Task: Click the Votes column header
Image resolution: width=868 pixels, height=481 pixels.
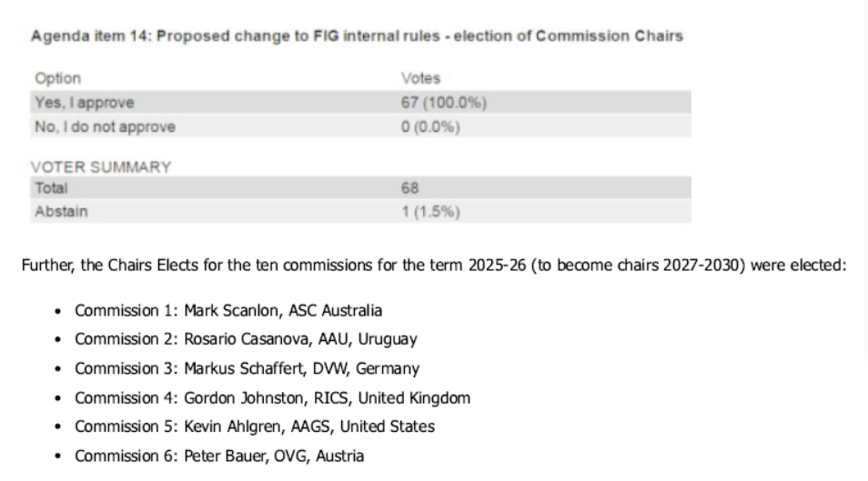Action: click(420, 79)
